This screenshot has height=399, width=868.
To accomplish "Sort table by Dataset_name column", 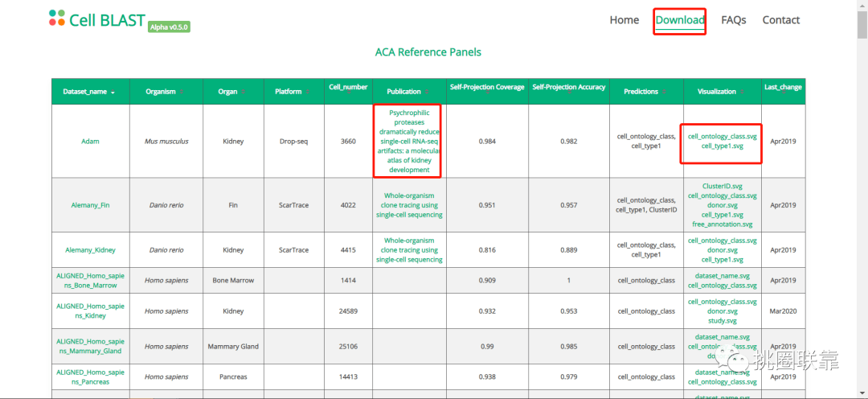I will pos(90,92).
